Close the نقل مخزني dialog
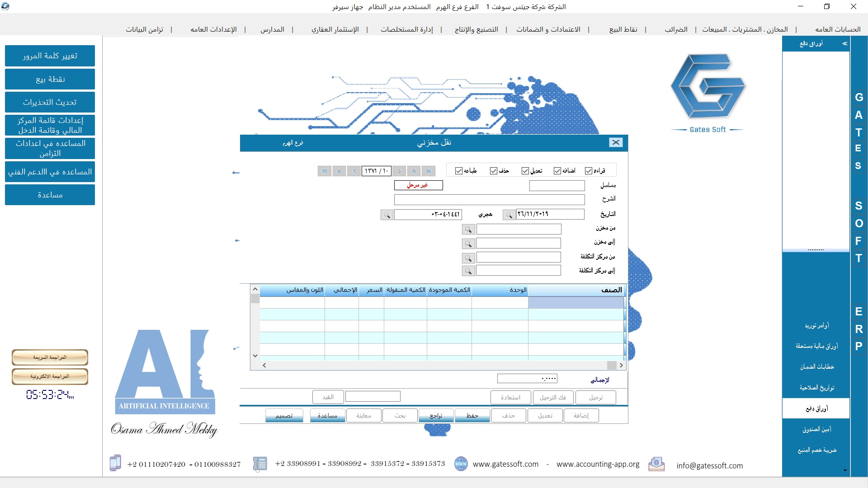The height and width of the screenshot is (488, 868). point(616,142)
